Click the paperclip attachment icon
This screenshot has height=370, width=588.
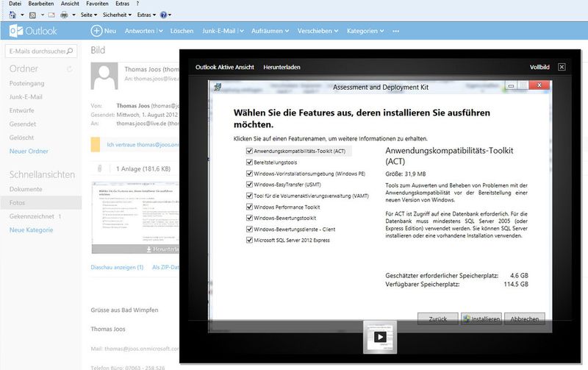point(100,169)
